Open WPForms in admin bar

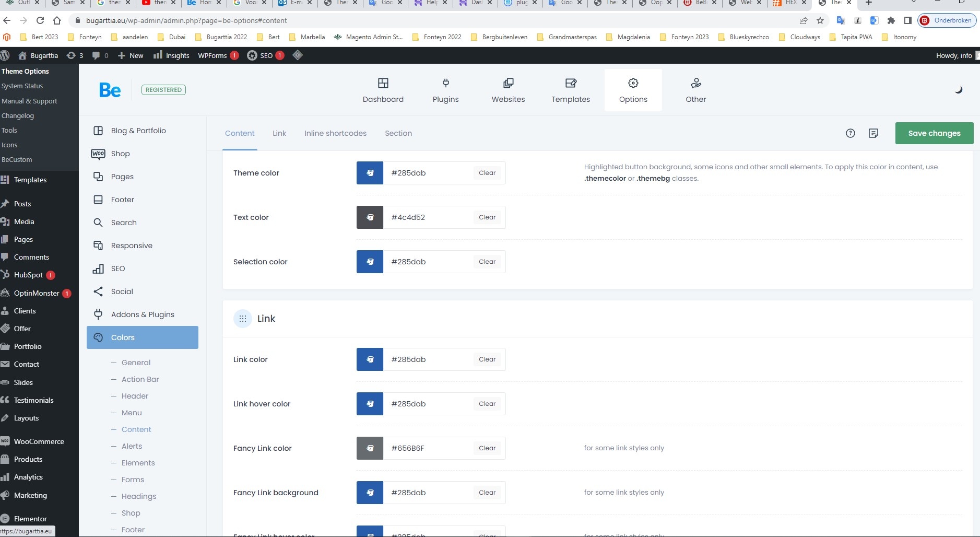pyautogui.click(x=218, y=55)
